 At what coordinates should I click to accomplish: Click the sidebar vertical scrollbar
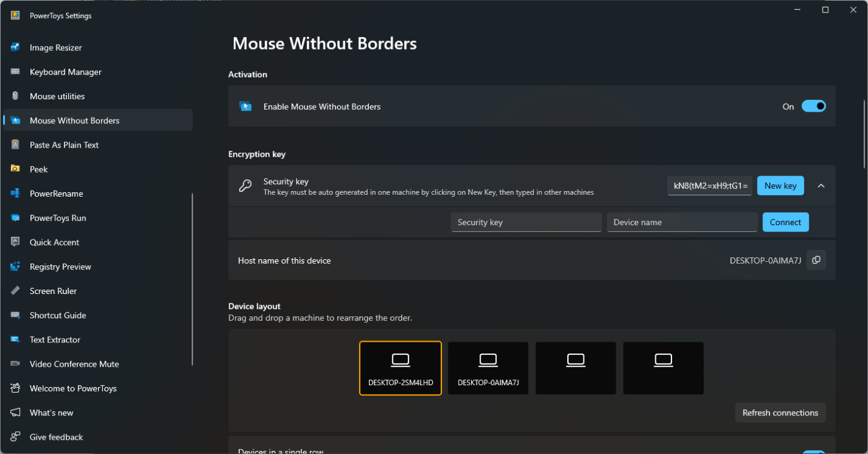193,279
